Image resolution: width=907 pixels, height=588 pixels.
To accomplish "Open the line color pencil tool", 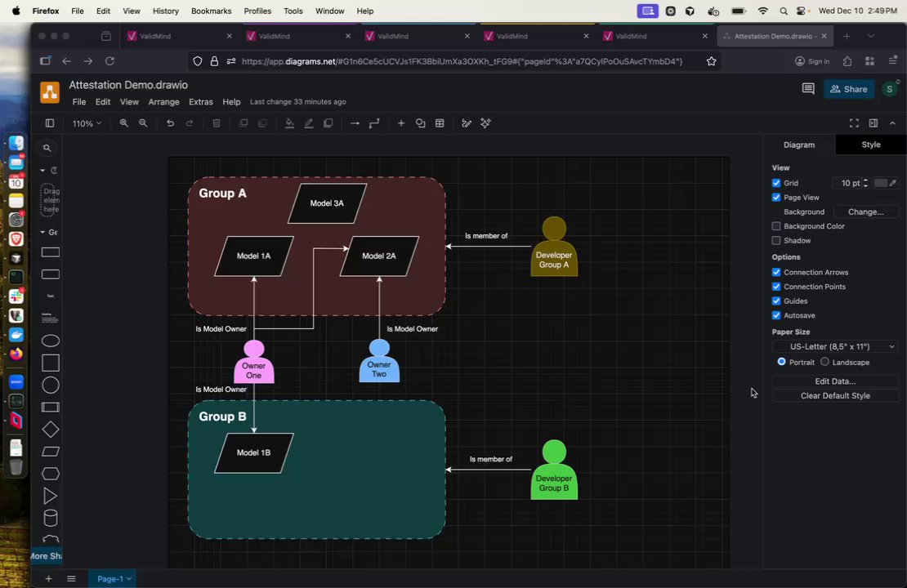I will [309, 123].
